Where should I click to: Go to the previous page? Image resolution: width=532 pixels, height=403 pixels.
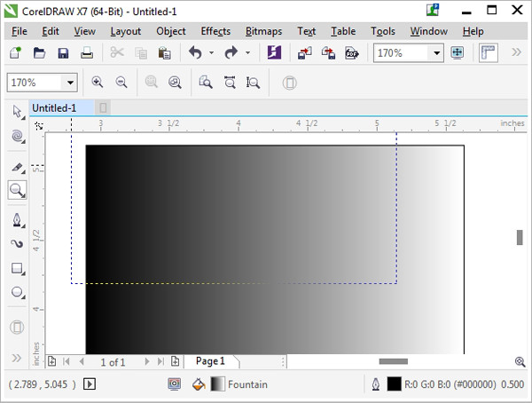(x=82, y=361)
